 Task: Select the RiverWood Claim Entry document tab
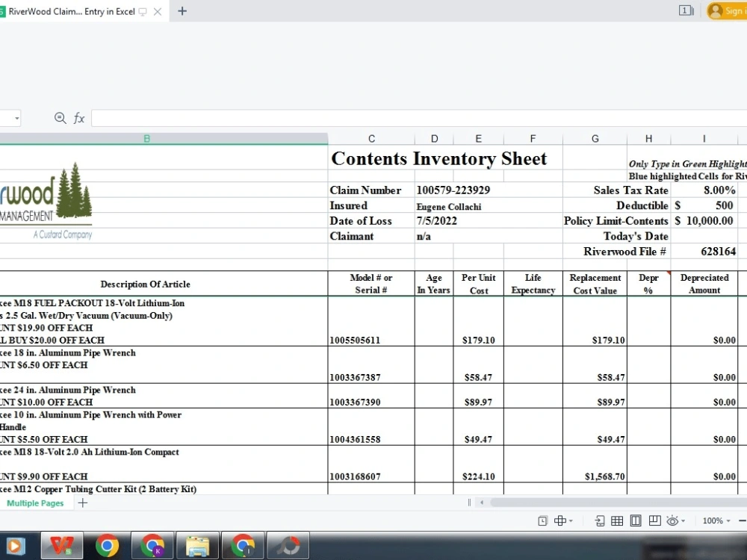pyautogui.click(x=72, y=11)
